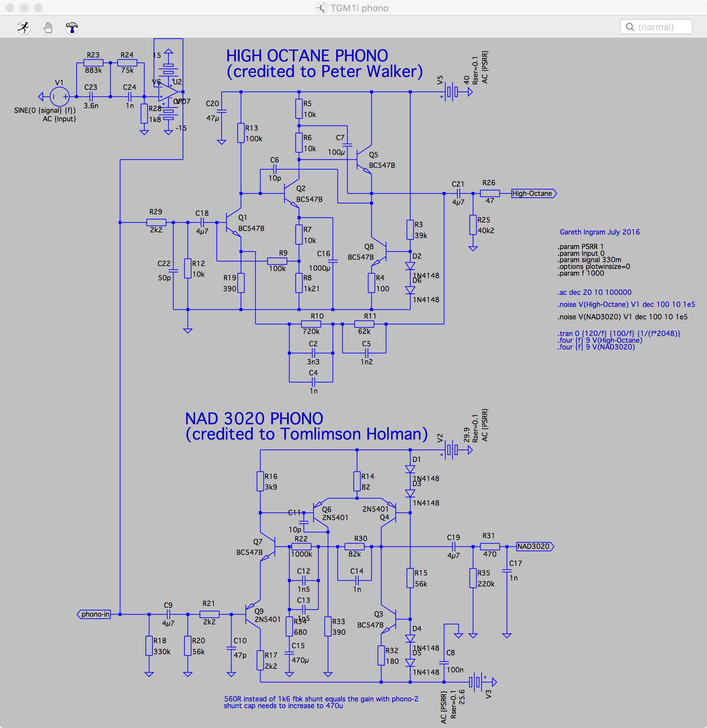Click the R11 62k resistor value

point(364,331)
